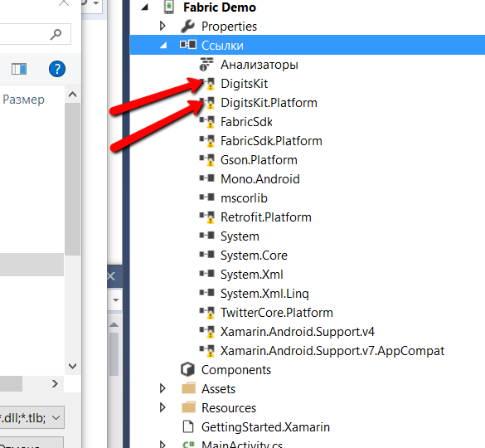Click the Resources folder icon
The height and width of the screenshot is (448, 485).
coord(188,407)
